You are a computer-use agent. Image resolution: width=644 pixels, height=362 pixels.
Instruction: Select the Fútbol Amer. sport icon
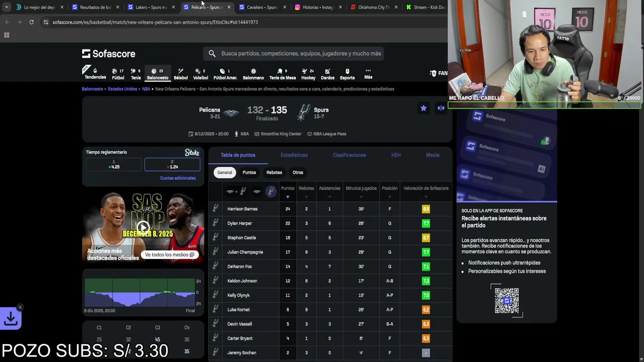click(x=225, y=74)
